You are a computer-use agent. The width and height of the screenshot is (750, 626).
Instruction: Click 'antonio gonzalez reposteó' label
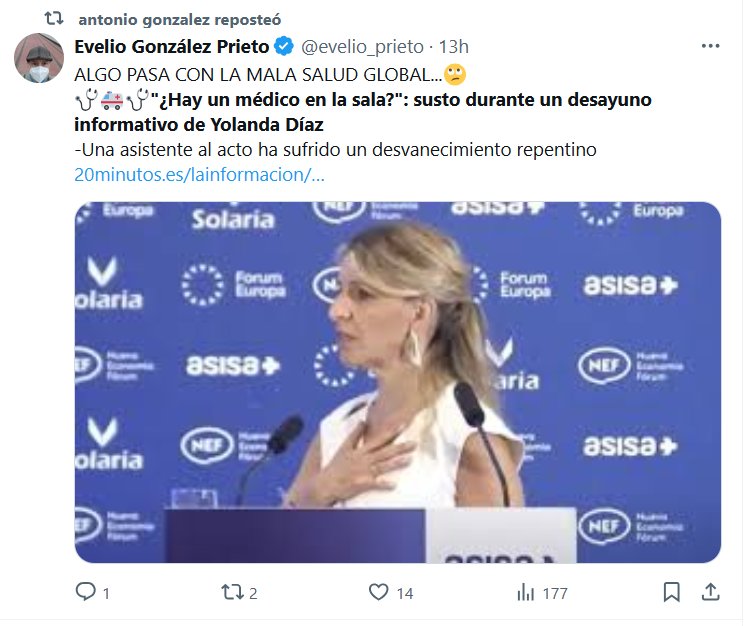[180, 20]
